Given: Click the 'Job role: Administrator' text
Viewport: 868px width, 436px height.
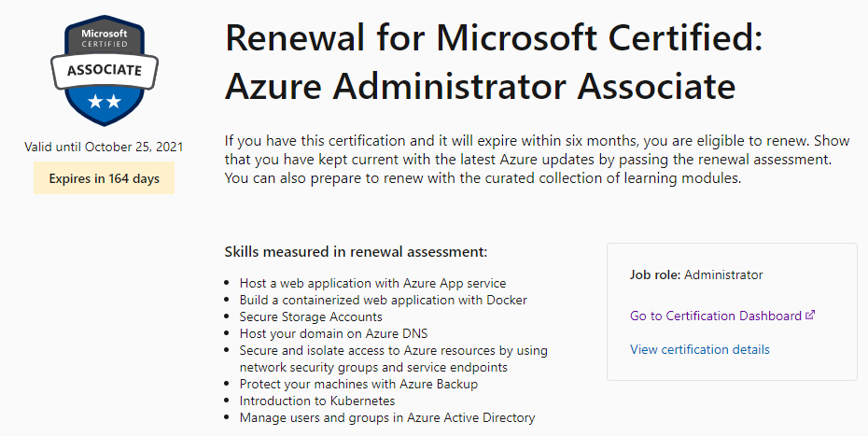Looking at the screenshot, I should (x=696, y=275).
